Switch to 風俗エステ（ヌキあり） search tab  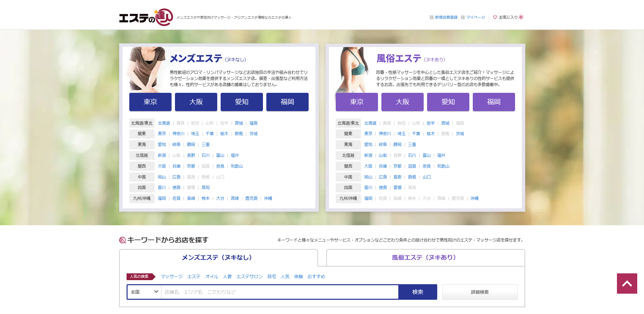pos(425,258)
